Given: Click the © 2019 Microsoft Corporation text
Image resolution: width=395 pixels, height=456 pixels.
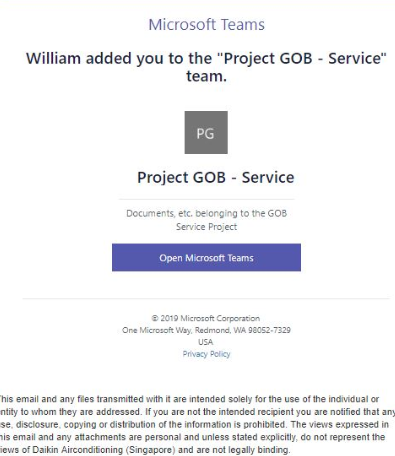Looking at the screenshot, I should coord(206,318).
